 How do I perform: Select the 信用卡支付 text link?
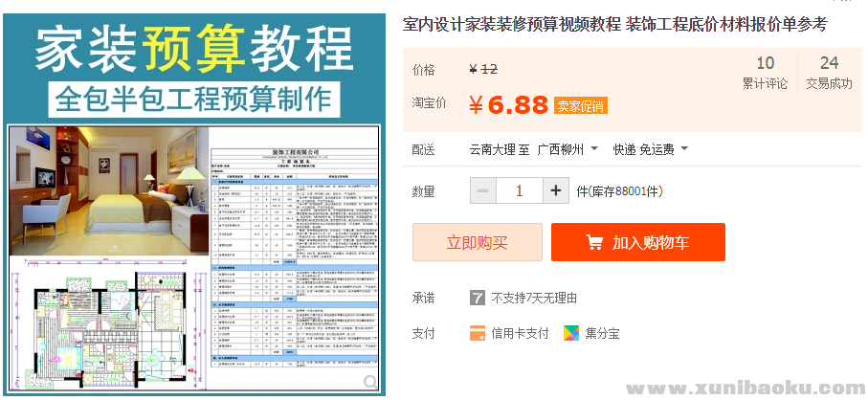click(x=521, y=334)
